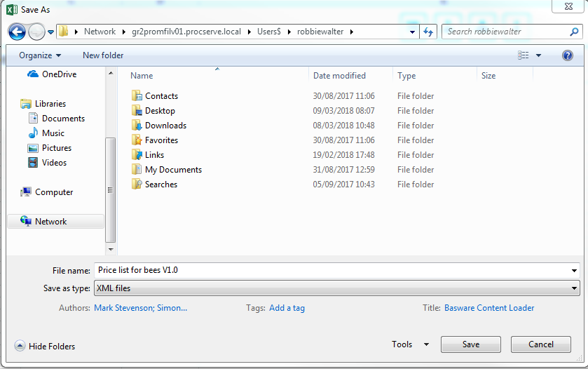Select the Links folder icon

[137, 154]
